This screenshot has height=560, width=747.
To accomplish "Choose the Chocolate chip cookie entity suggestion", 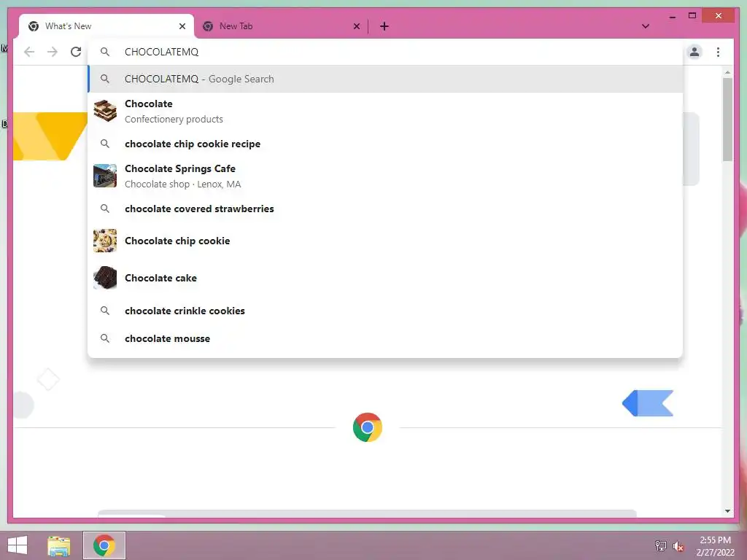I will (x=385, y=241).
